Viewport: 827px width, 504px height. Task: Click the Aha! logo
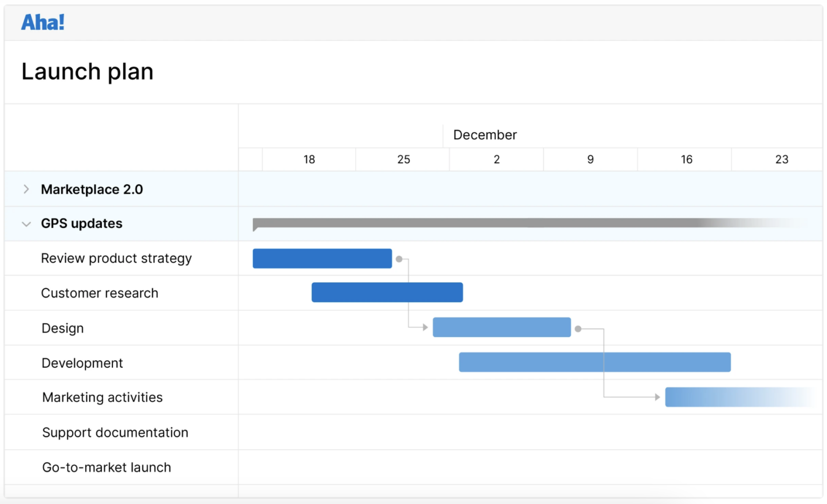(x=43, y=22)
